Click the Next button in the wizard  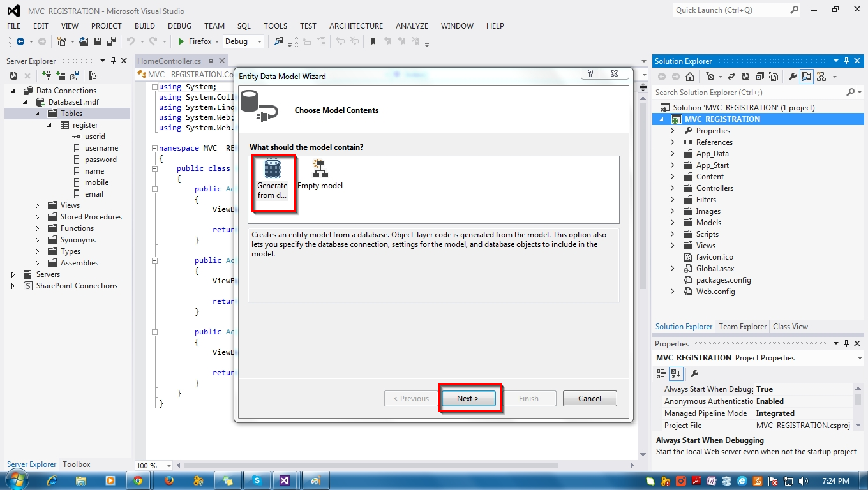point(468,398)
